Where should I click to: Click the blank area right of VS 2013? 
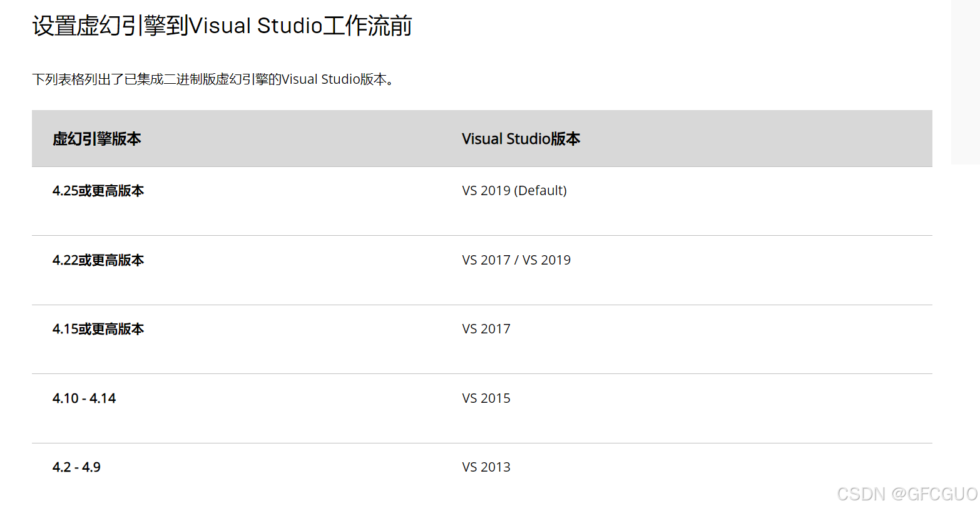[x=720, y=467]
